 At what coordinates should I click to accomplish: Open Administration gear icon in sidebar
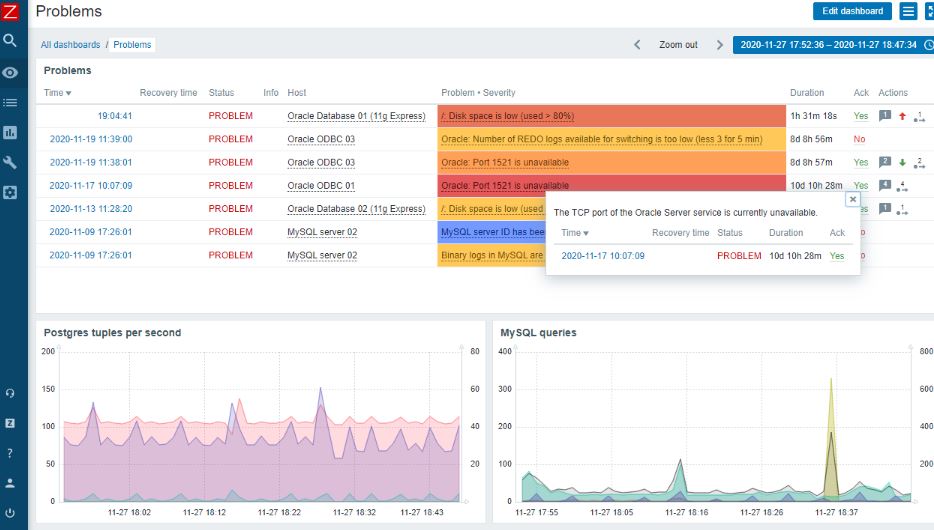[10, 192]
